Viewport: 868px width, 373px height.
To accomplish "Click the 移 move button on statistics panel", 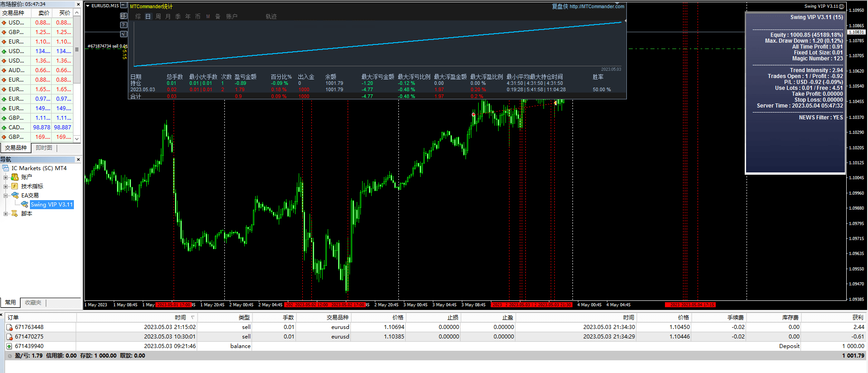I will [x=124, y=16].
